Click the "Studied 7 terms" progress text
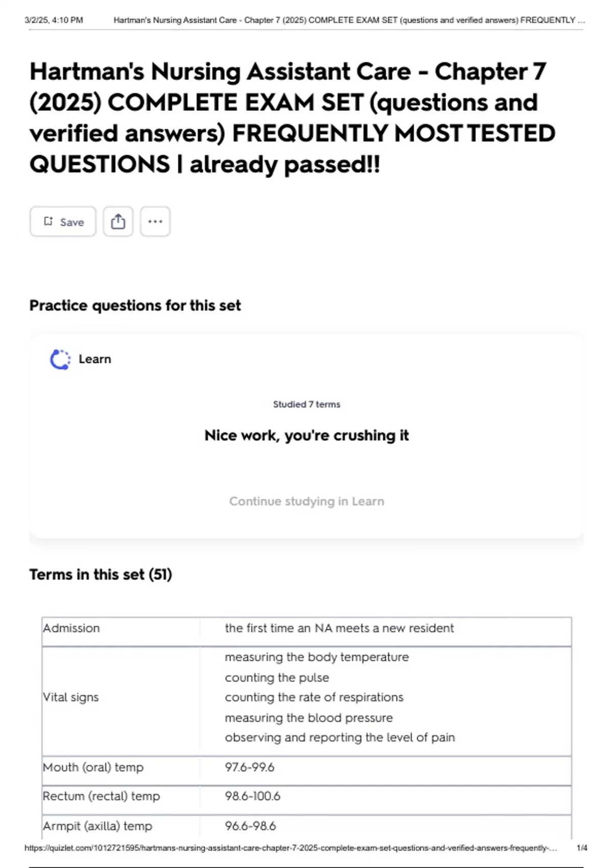 [306, 404]
